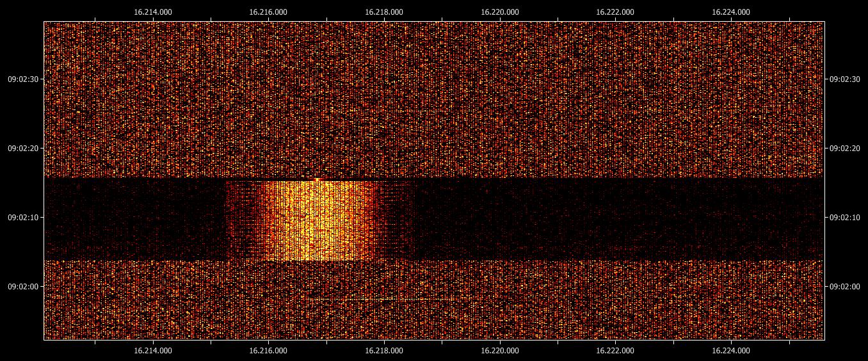Choose the 09:02:10 label on the right time axis
This screenshot has width=868, height=361.
(844, 217)
